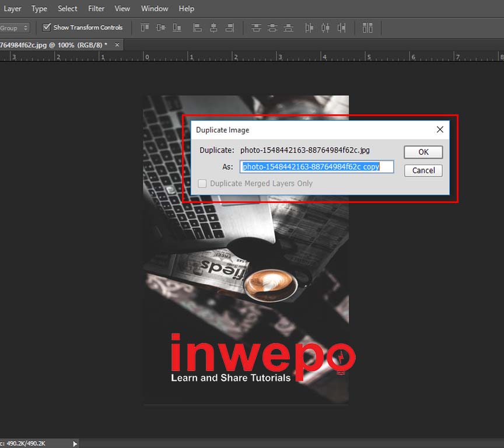
Task: Open the Filter menu
Action: pyautogui.click(x=96, y=9)
